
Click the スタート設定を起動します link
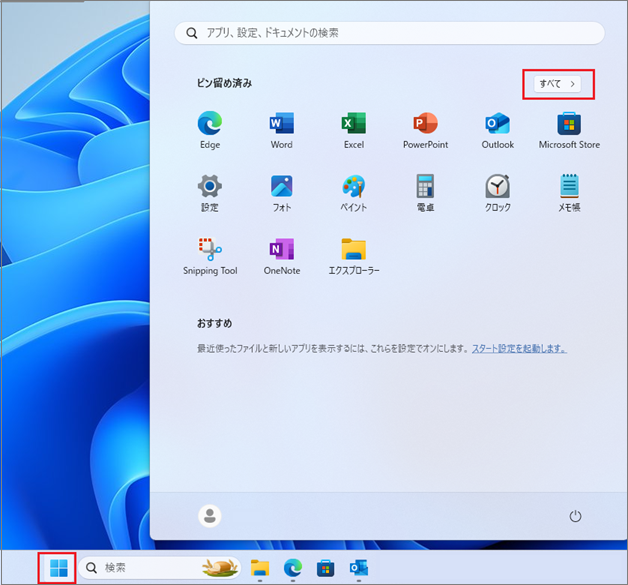pos(519,349)
